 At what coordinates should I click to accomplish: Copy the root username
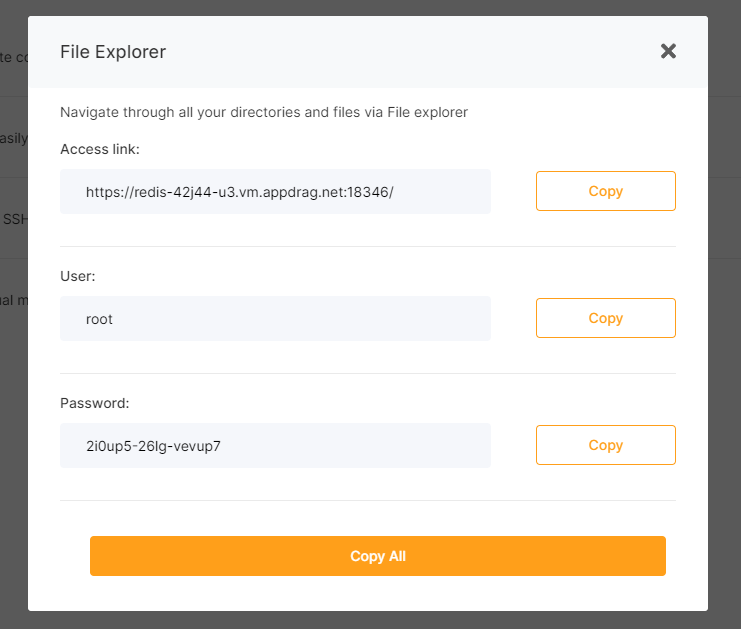click(605, 318)
